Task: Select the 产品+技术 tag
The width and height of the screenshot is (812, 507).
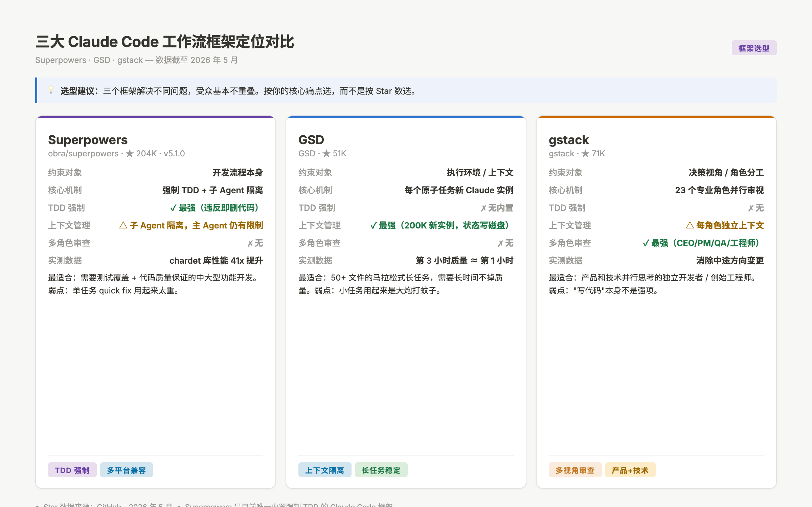Action: pyautogui.click(x=630, y=470)
